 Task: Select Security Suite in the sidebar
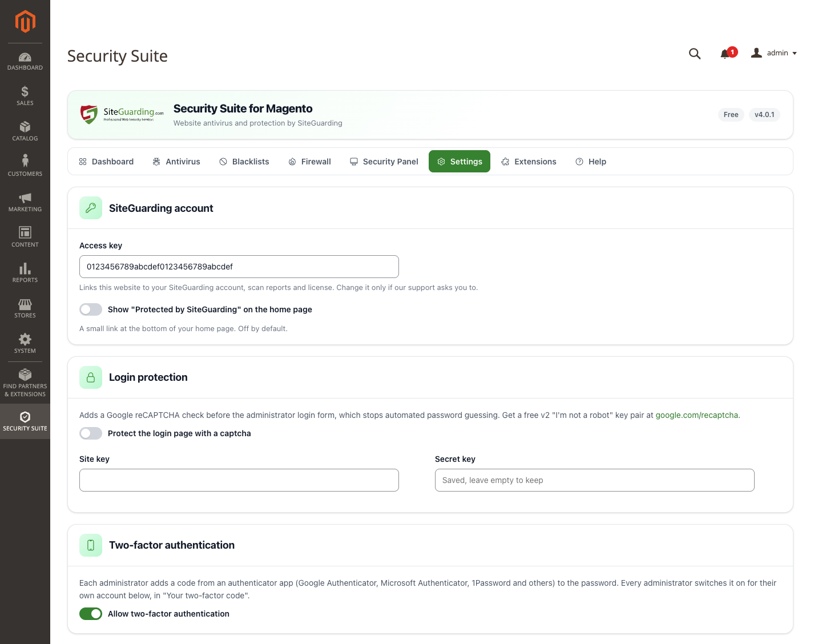[25, 421]
